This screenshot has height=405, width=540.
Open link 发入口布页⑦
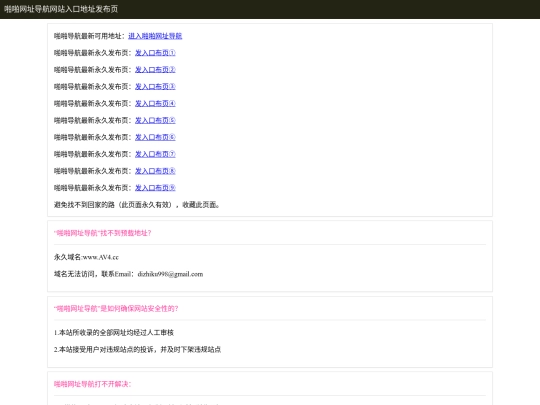tap(155, 154)
